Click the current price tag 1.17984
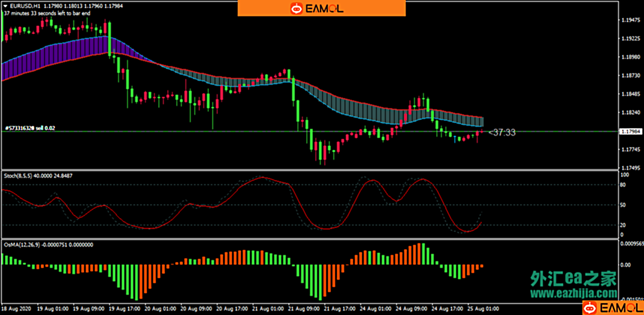Image resolution: width=644 pixels, height=315 pixels. pyautogui.click(x=629, y=132)
